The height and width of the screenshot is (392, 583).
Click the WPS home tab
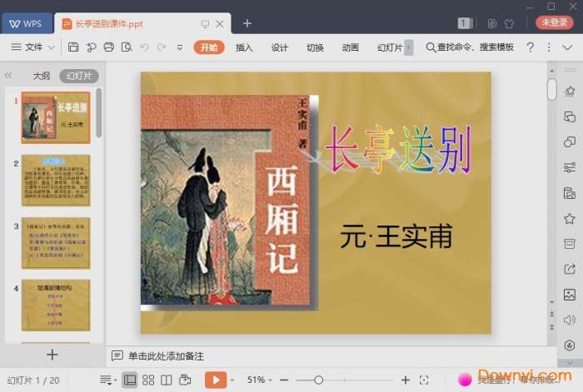pos(27,23)
